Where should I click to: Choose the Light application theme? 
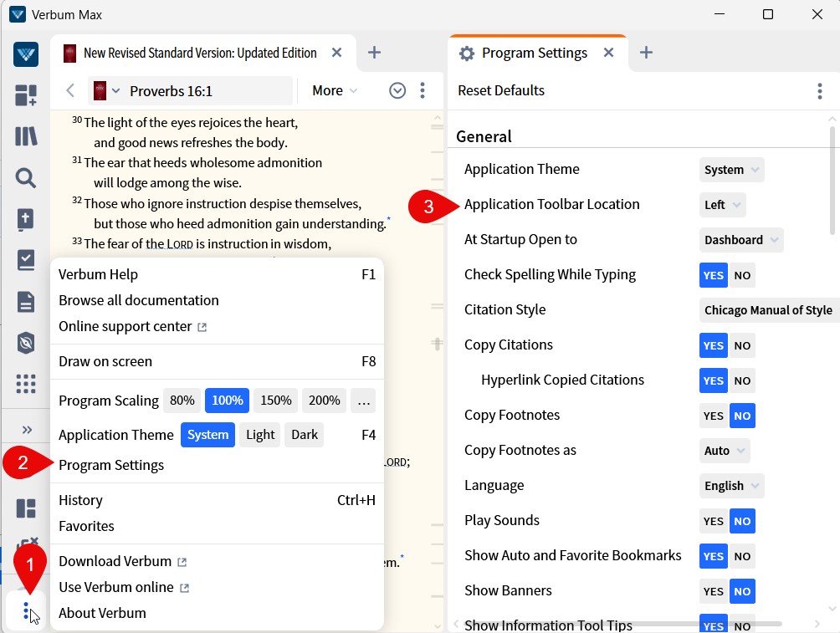point(260,435)
